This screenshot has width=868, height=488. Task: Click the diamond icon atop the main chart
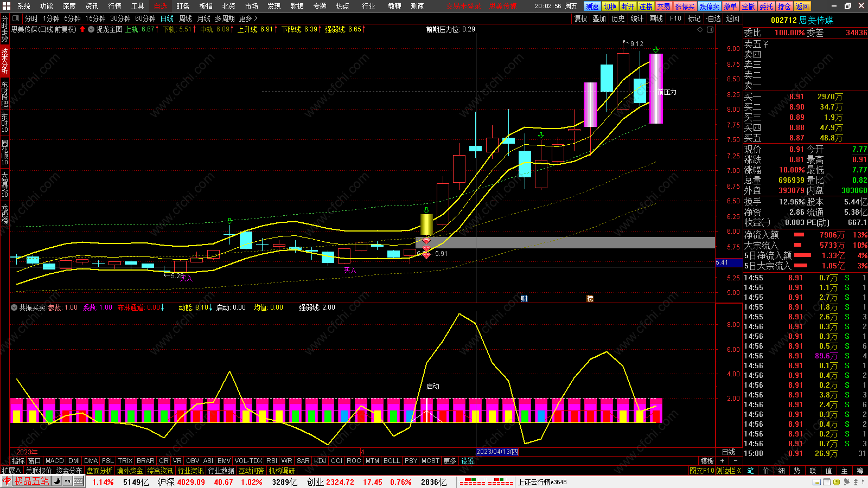pos(700,29)
